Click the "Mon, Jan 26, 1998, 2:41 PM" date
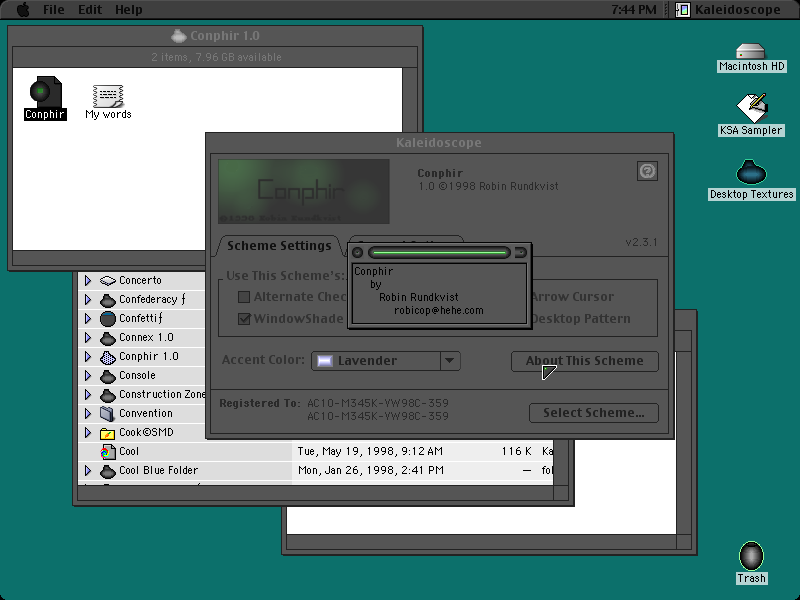Viewport: 800px width, 600px height. (371, 470)
